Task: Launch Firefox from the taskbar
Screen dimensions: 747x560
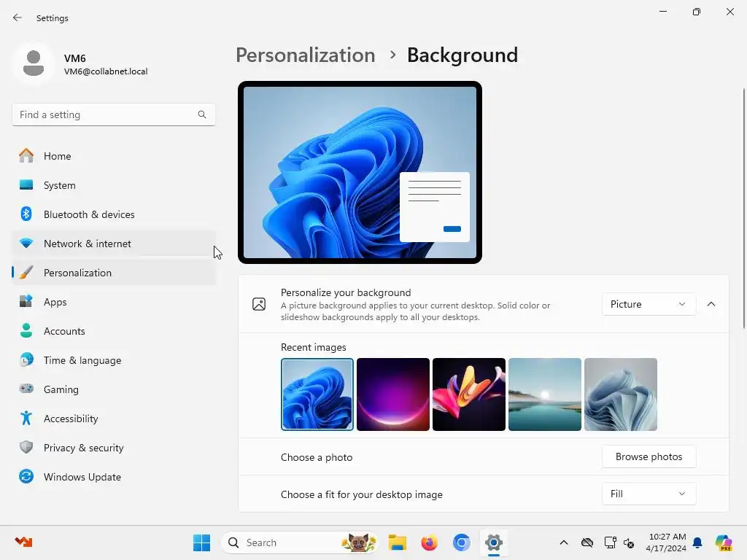Action: (x=429, y=542)
